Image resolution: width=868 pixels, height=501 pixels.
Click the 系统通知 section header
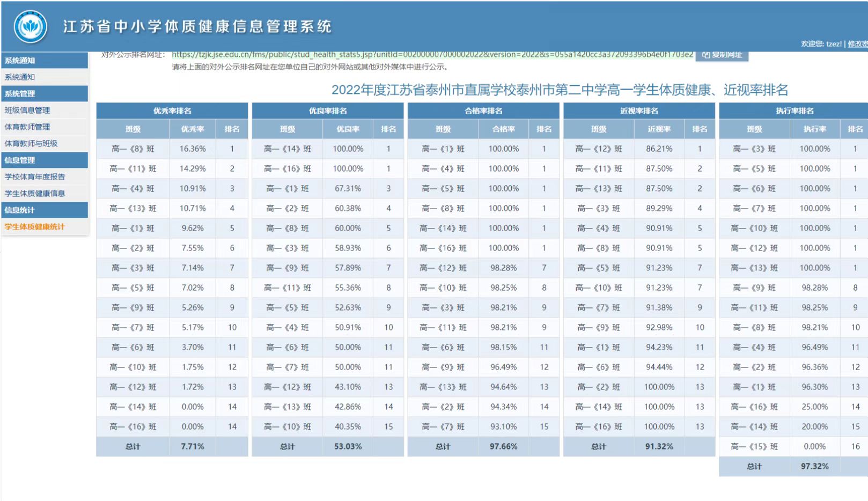tap(45, 61)
